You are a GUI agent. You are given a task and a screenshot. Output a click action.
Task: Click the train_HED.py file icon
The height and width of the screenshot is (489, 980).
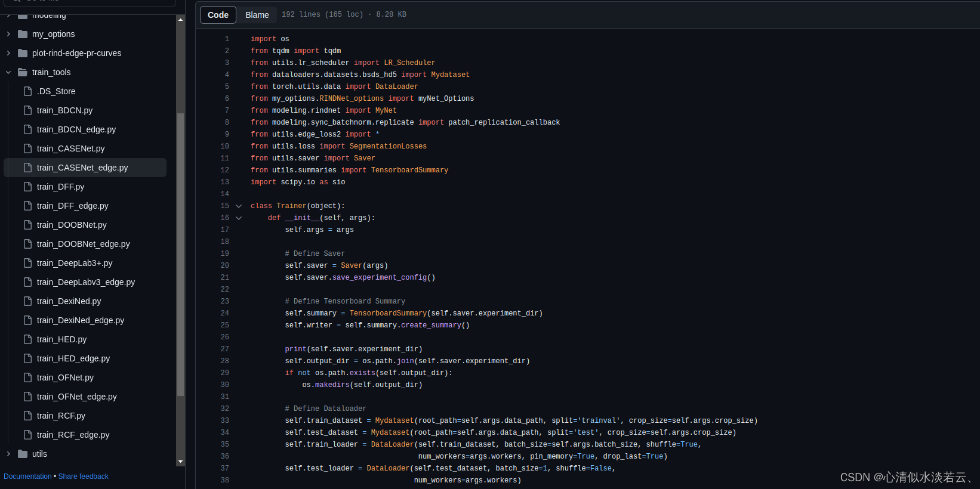coord(27,339)
